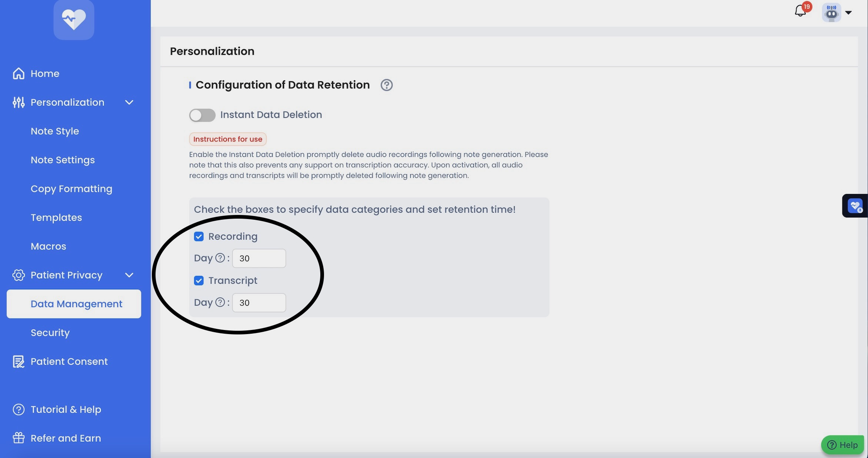Click help icon beside Configuration of Data Retention

click(387, 85)
